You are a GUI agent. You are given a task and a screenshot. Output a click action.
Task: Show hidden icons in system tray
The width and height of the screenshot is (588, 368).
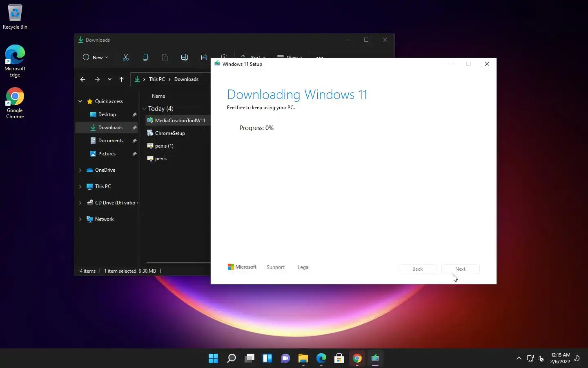(x=519, y=358)
